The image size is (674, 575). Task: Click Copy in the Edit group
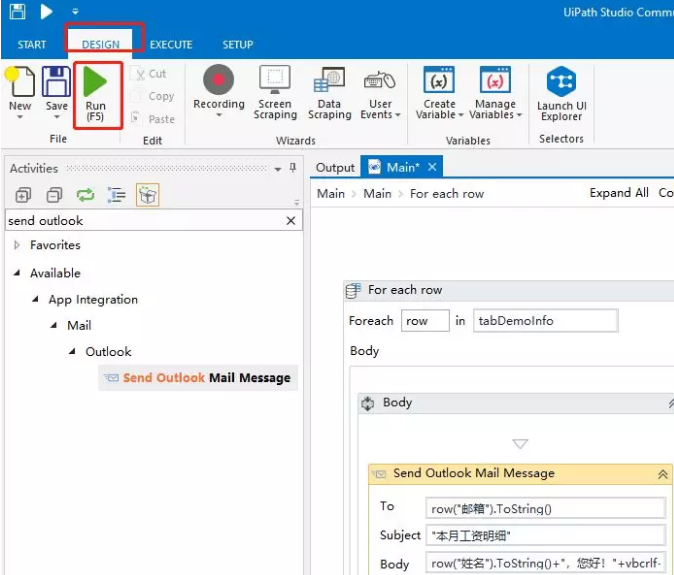tap(154, 96)
